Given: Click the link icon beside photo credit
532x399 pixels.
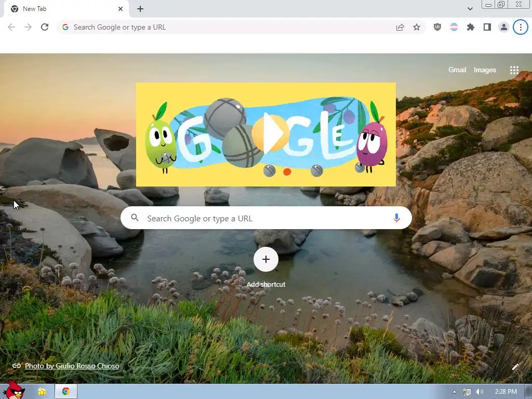Looking at the screenshot, I should (16, 366).
